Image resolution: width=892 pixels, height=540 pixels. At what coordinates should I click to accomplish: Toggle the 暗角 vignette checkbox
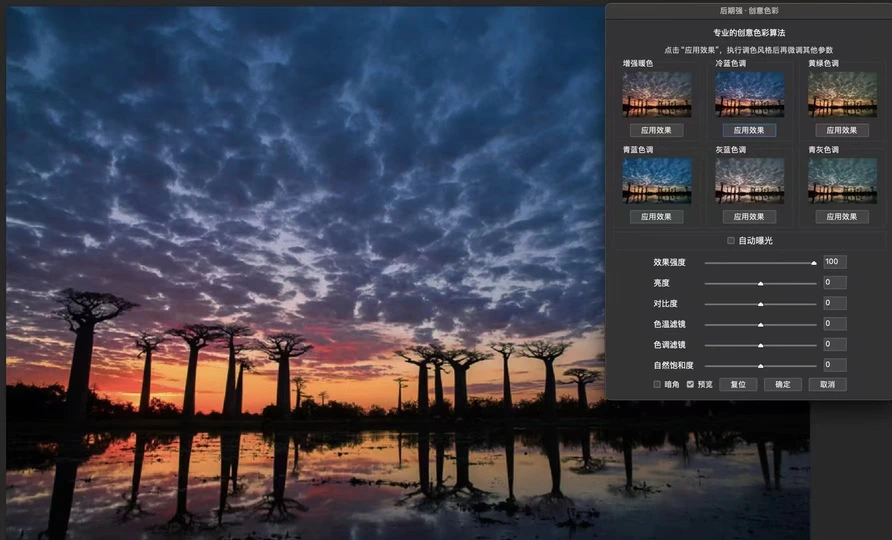[657, 384]
